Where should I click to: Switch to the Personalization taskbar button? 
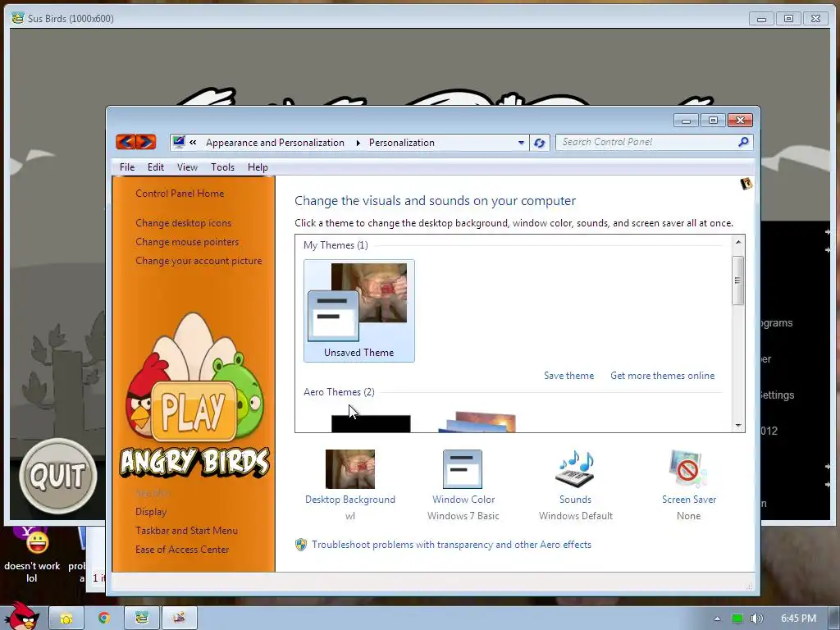click(x=180, y=619)
